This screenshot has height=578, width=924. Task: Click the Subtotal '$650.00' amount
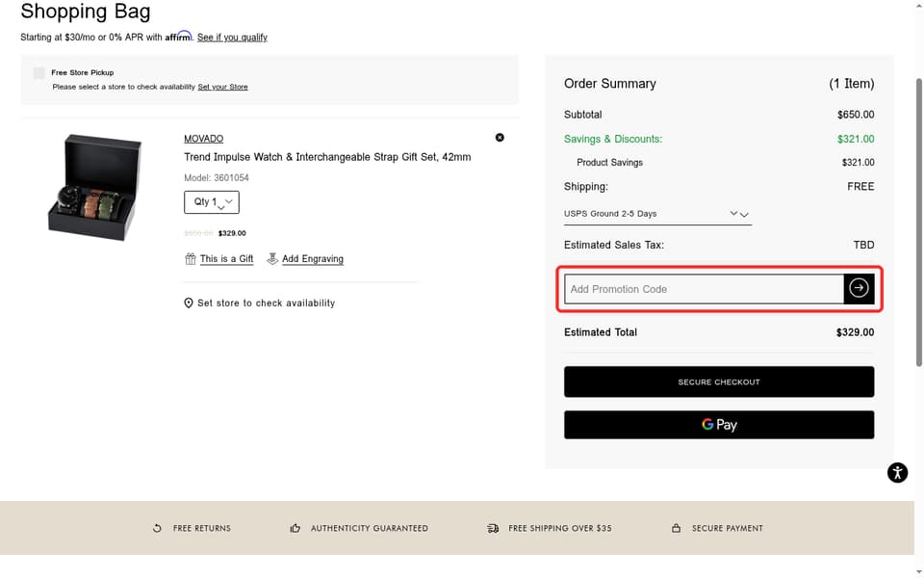pyautogui.click(x=856, y=115)
